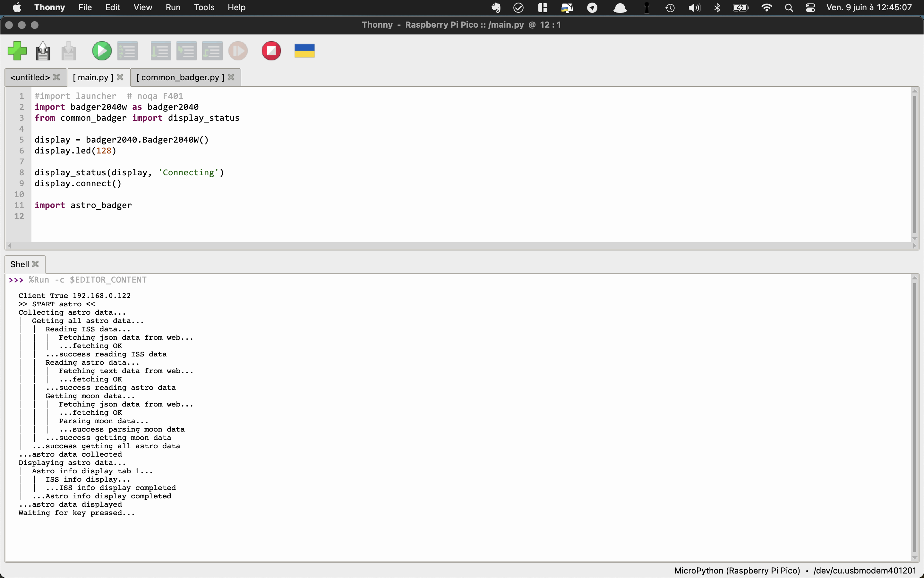Close the untitled tab
Viewport: 924px width, 578px height.
56,77
